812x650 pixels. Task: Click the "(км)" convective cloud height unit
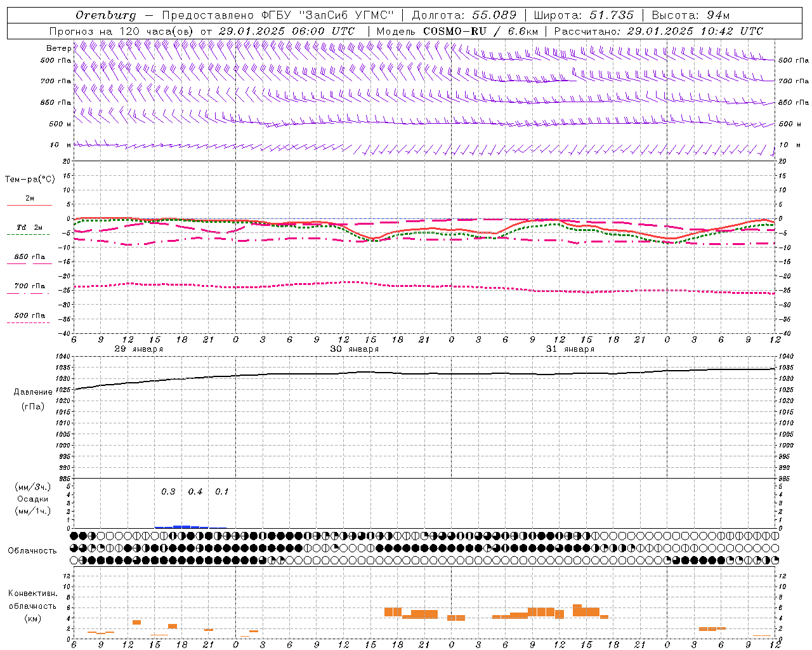[33, 618]
